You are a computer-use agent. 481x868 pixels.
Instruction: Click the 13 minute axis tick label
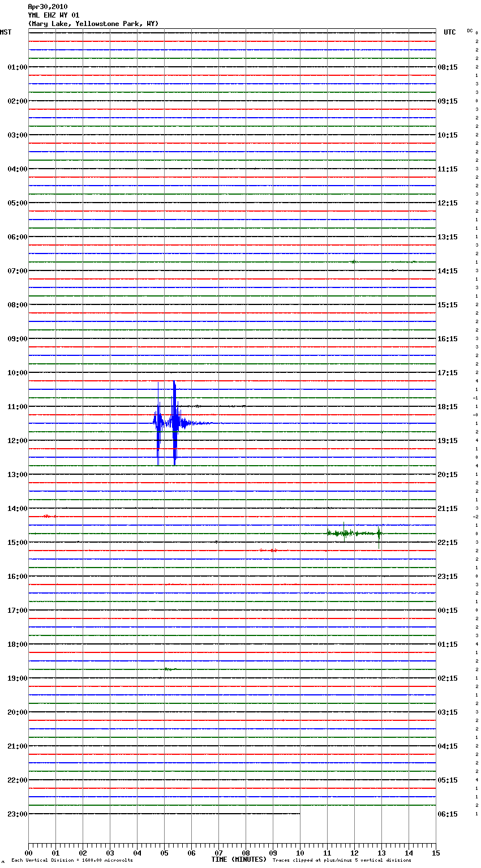pyautogui.click(x=381, y=853)
